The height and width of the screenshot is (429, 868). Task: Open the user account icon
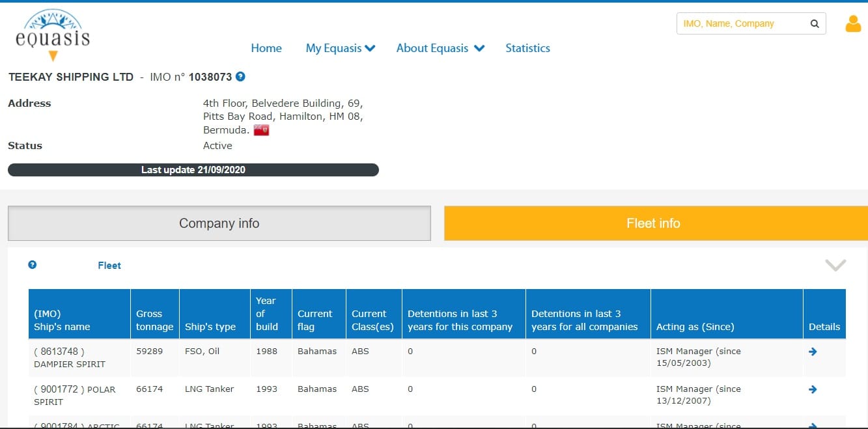click(x=853, y=24)
